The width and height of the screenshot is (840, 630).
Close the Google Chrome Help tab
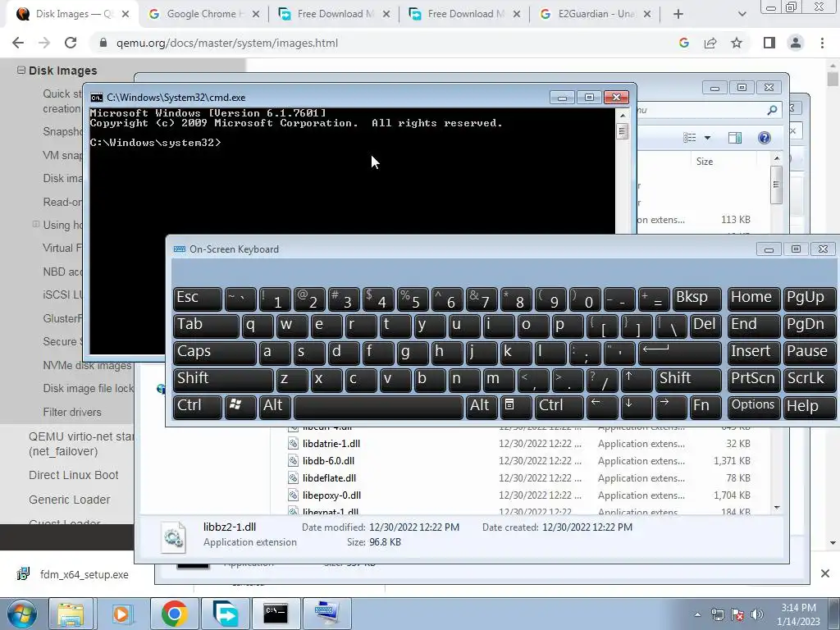256,14
